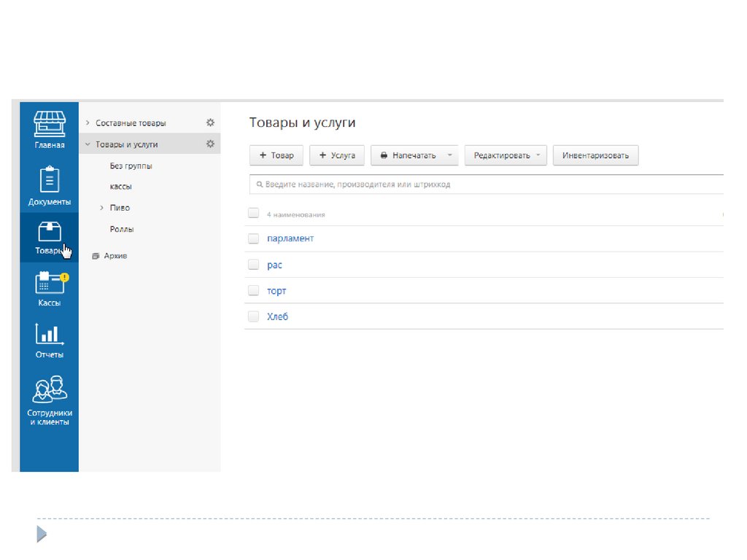Tick the checkbox for торт
The height and width of the screenshot is (560, 747).
click(x=253, y=290)
